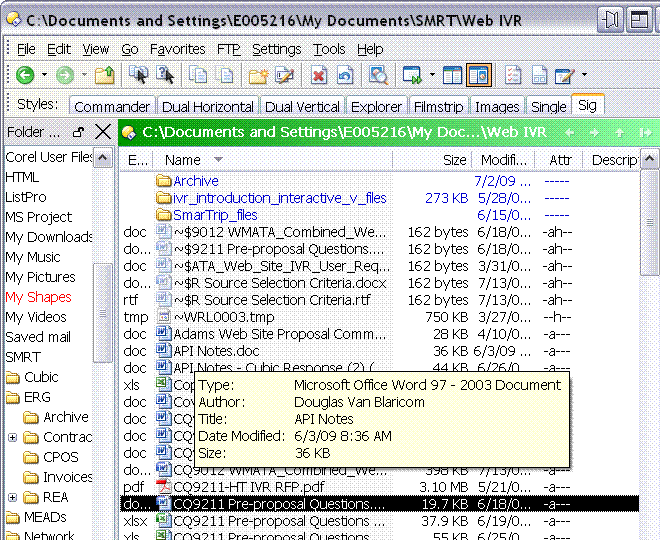660x540 pixels.
Task: Click the red Delete icon in toolbar
Action: (319, 75)
